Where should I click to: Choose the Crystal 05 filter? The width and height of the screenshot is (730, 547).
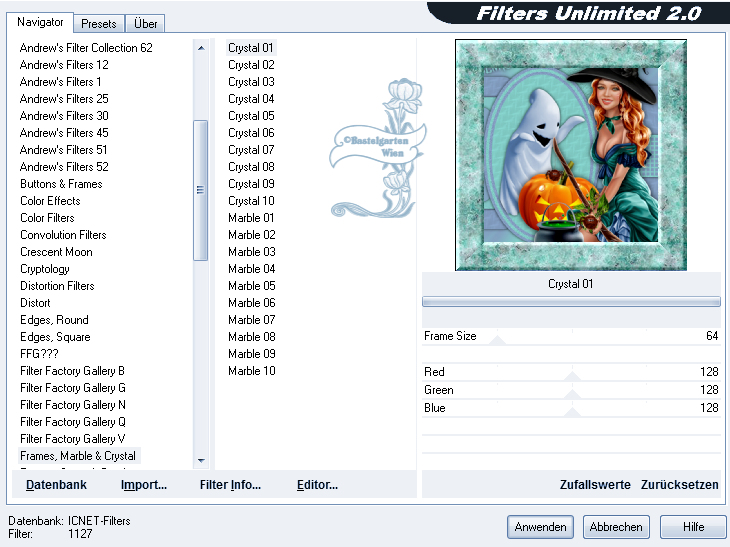(x=251, y=116)
